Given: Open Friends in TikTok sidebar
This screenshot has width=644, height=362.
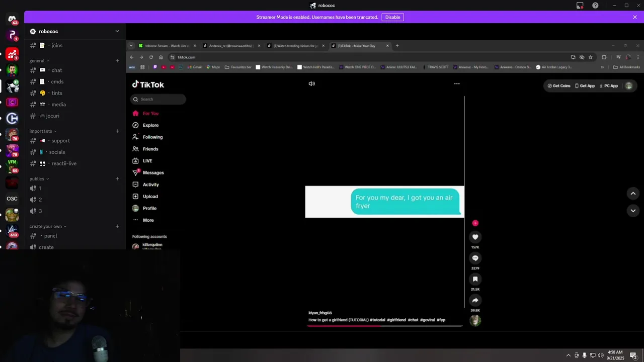Looking at the screenshot, I should pos(150,149).
